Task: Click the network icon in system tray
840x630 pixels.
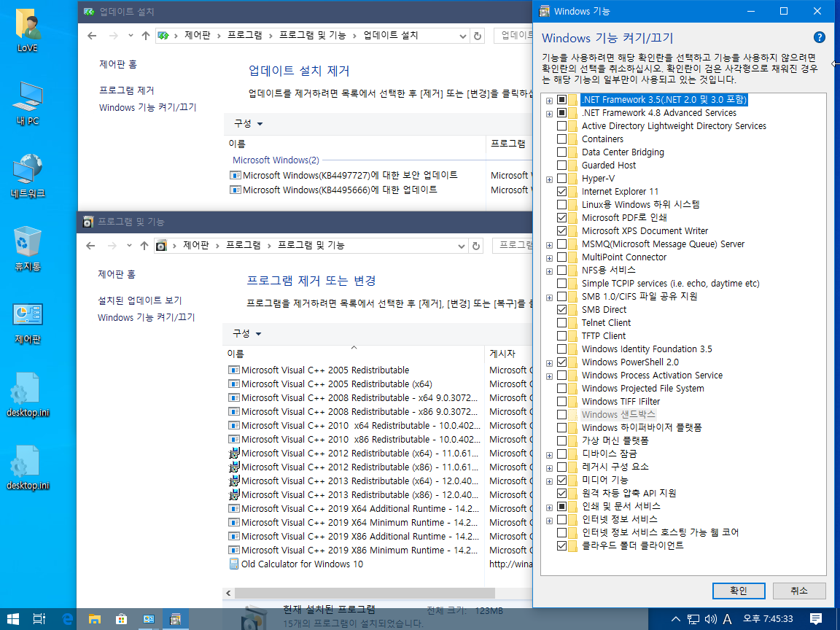Action: 693,619
